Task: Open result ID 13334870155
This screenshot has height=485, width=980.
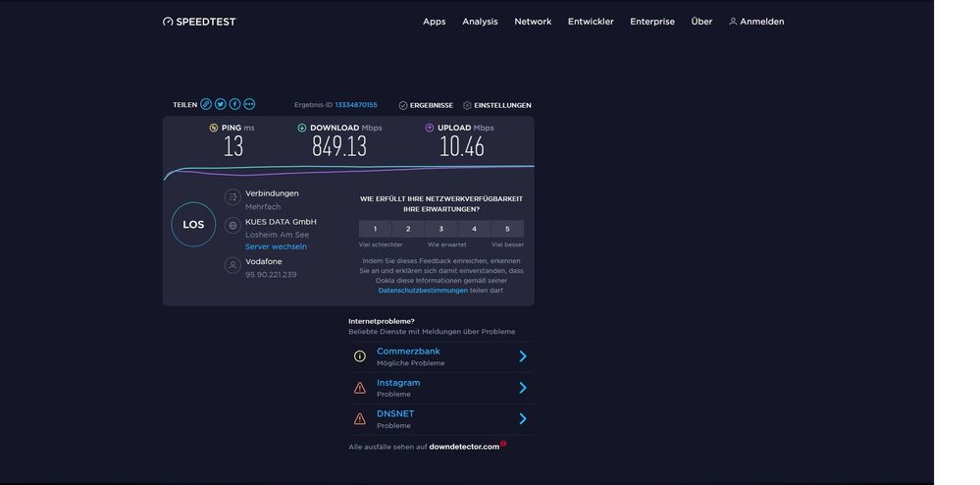Action: coord(356,104)
